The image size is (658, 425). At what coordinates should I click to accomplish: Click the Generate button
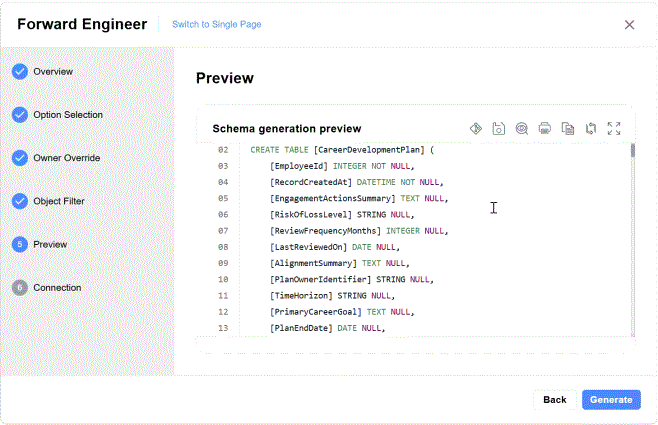pyautogui.click(x=611, y=399)
